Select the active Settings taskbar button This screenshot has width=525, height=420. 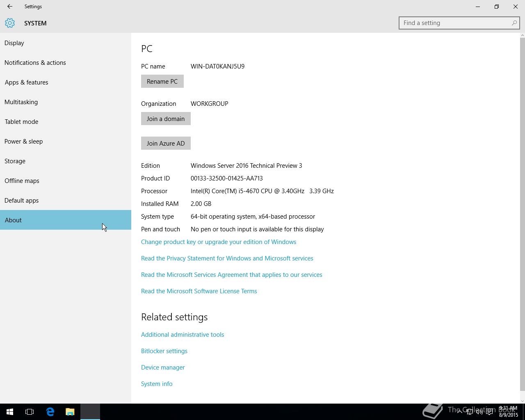[x=90, y=412]
